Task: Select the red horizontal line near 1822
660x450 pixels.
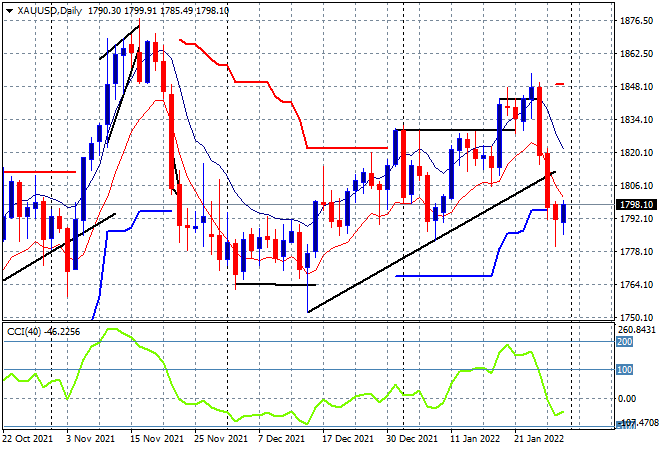Action: (x=347, y=148)
